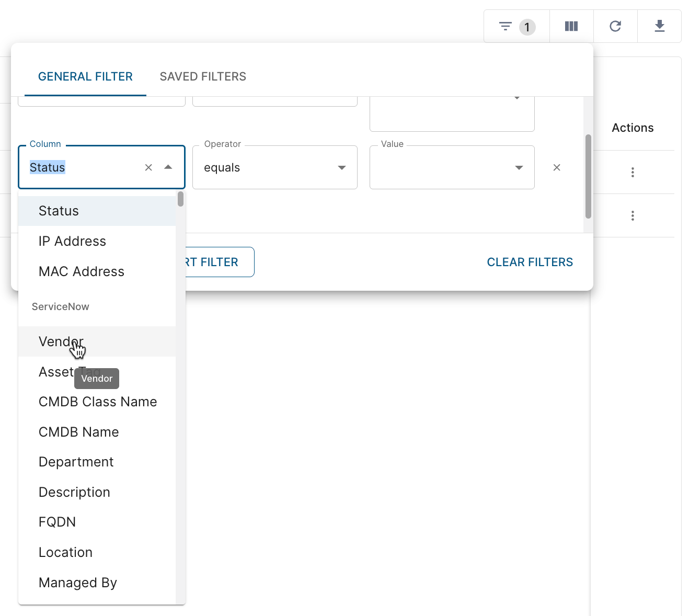Screen dimensions: 689x616
Task: Select Managed By from the column list
Action: pos(77,582)
